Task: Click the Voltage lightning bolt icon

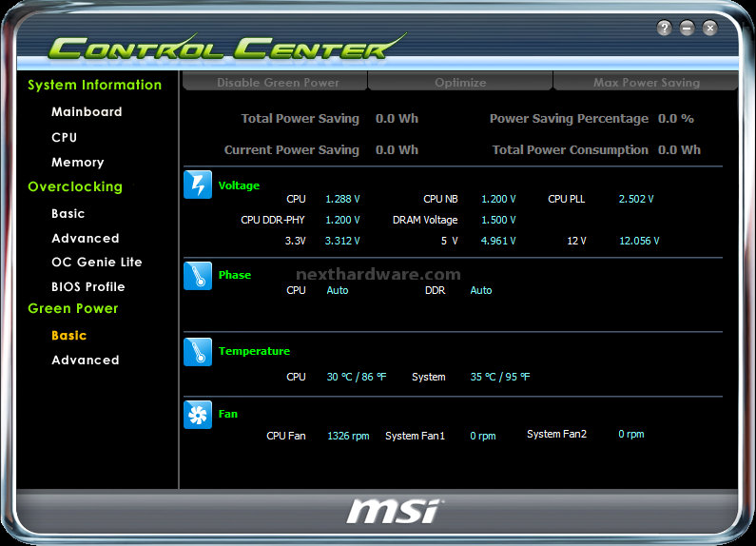Action: coord(198,185)
